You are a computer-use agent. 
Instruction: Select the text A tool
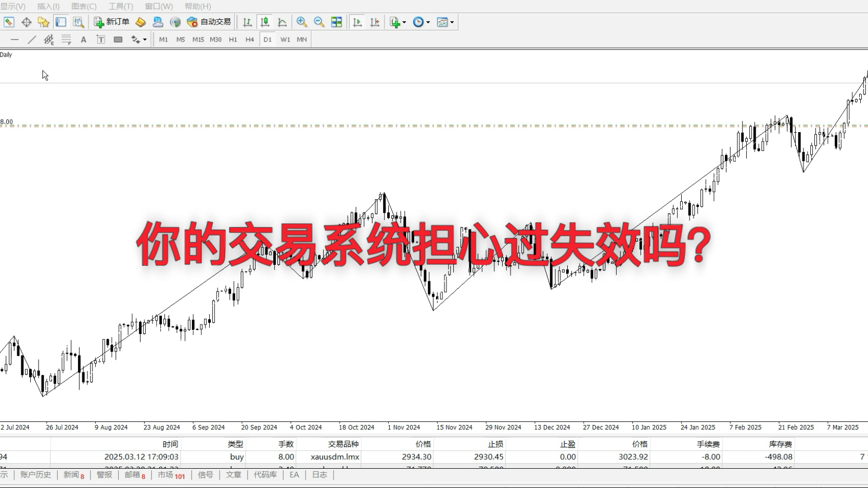point(83,40)
